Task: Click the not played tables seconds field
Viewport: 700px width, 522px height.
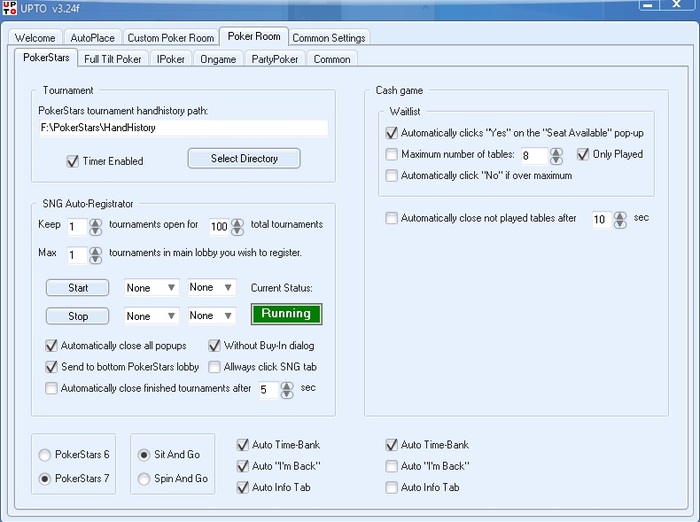Action: tap(602, 220)
